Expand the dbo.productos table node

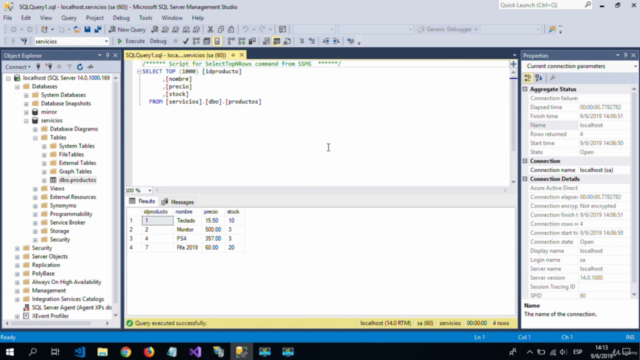click(x=44, y=180)
